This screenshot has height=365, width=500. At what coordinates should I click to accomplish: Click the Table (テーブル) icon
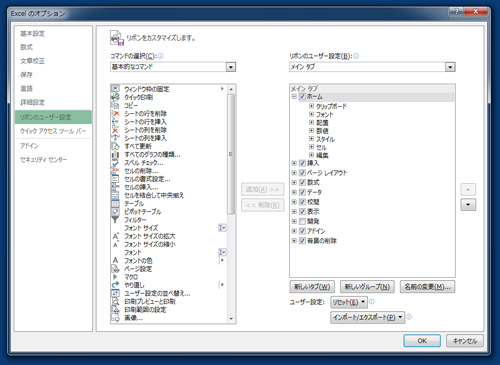[115, 203]
